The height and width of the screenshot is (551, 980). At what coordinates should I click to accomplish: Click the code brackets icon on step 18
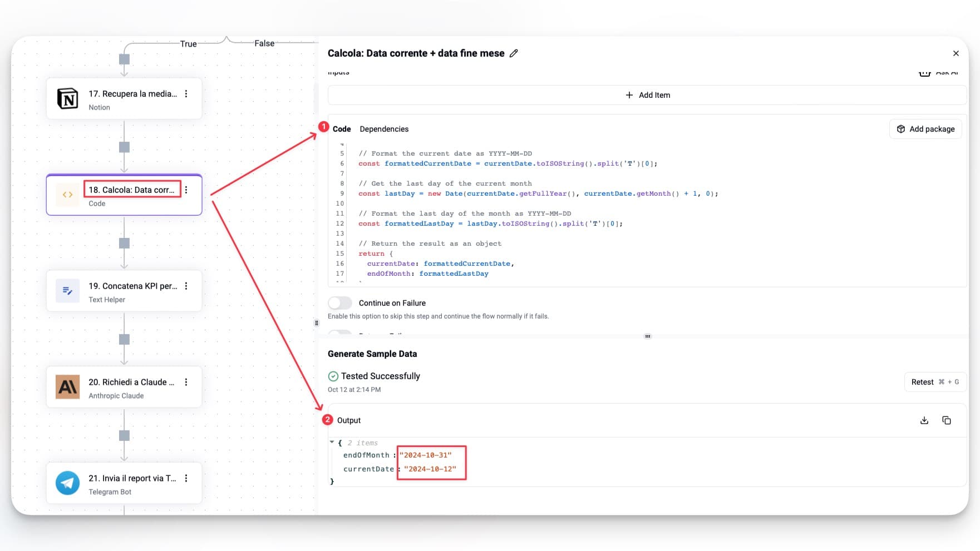tap(68, 195)
